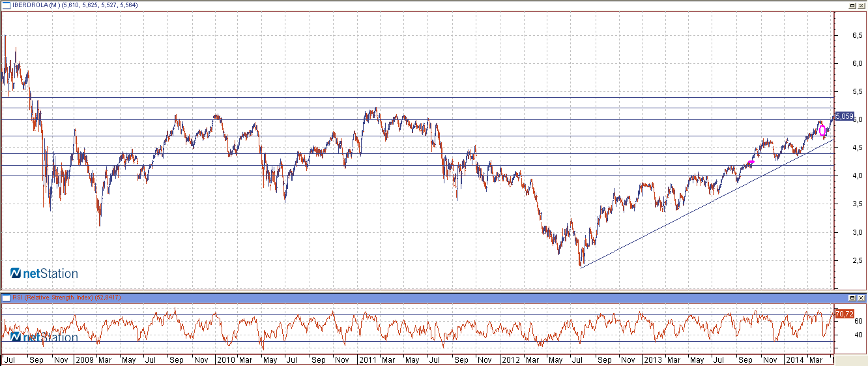Open the RSI panel window menu icon
This screenshot has width=868, height=366.
coord(6,297)
